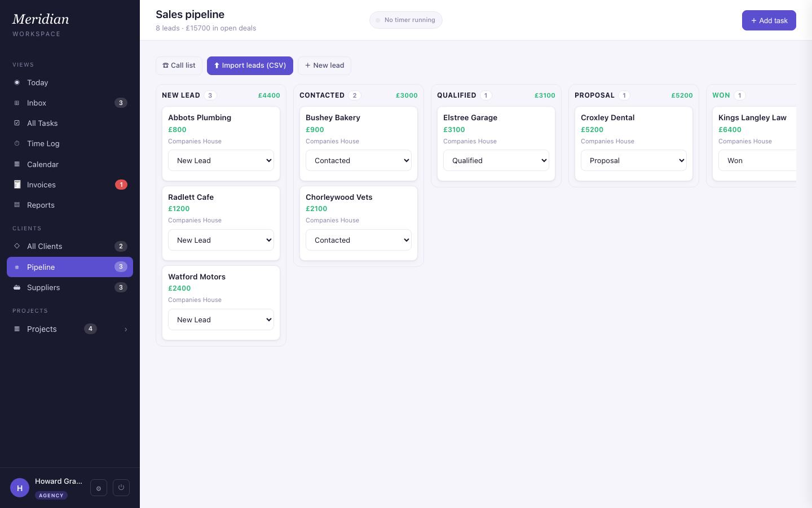
Task: Click the H user avatar
Action: (20, 488)
